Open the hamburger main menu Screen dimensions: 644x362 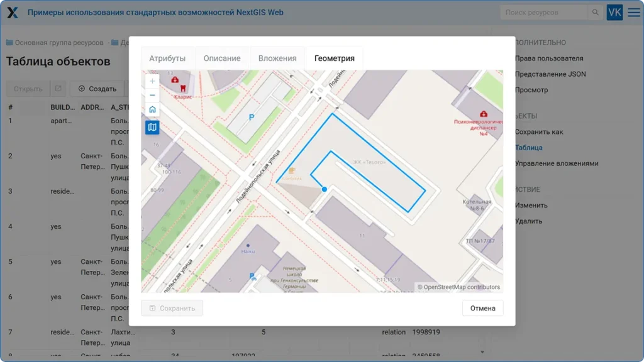click(633, 13)
